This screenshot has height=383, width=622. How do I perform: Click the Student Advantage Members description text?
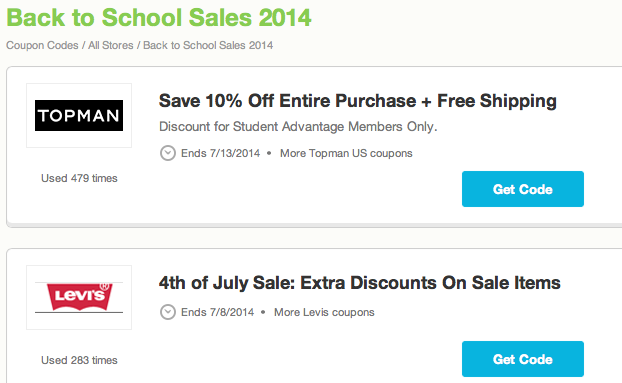pos(298,127)
